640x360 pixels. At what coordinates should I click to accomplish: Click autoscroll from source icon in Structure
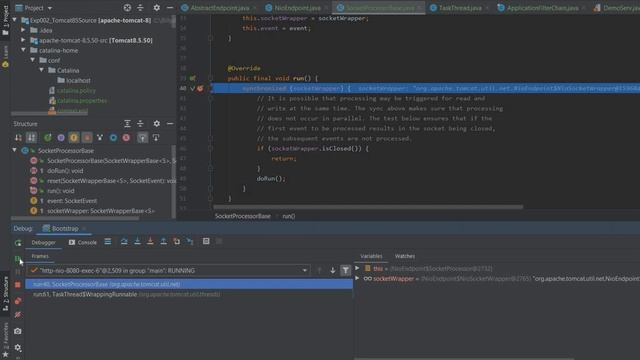(x=156, y=138)
